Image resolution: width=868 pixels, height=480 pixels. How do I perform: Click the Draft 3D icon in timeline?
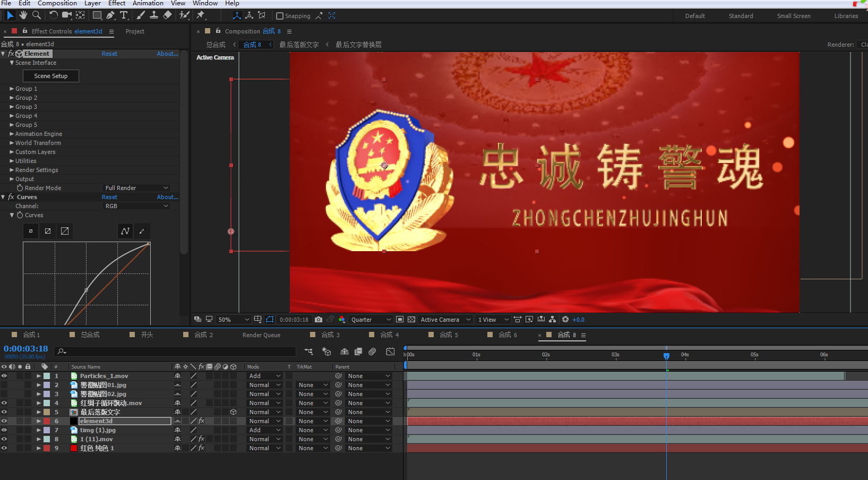tap(326, 352)
